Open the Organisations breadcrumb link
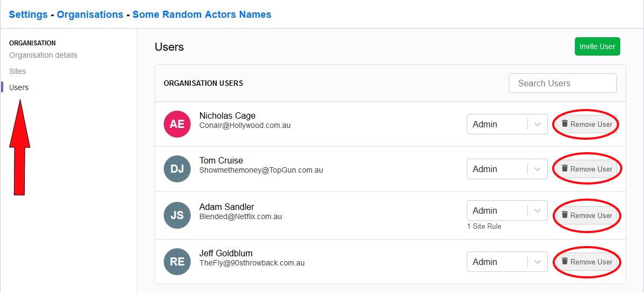Screen dimensions: 644x293 [x=90, y=15]
